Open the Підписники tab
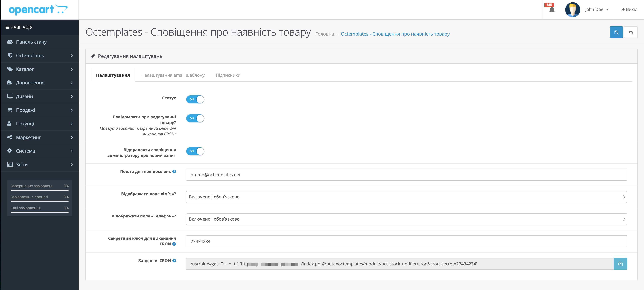Image resolution: width=644 pixels, height=290 pixels. click(228, 75)
